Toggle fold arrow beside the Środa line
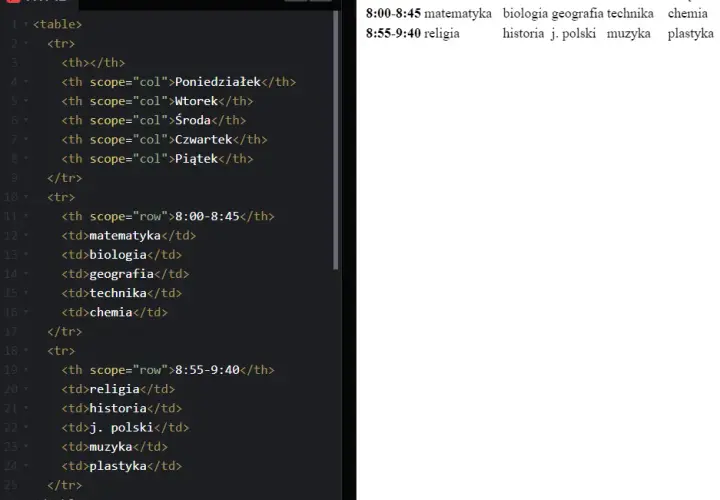 (26, 120)
